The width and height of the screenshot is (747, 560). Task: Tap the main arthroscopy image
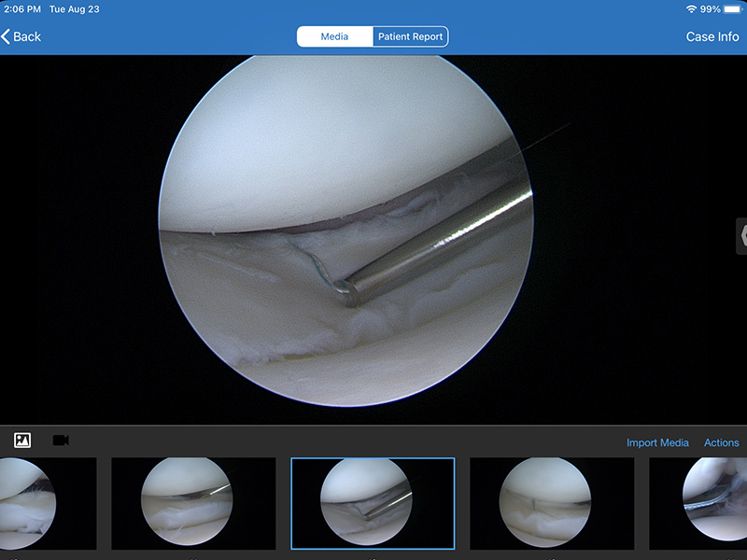345,231
